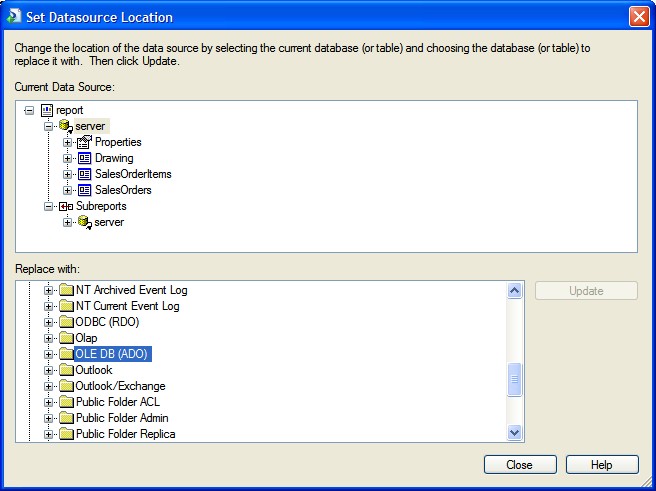
Task: Click the report root icon
Action: click(46, 110)
